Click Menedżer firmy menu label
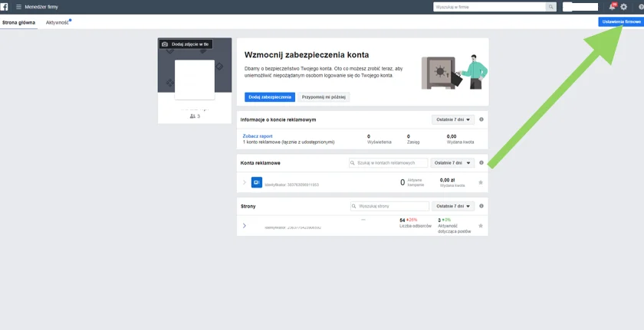The width and height of the screenshot is (644, 330). [41, 7]
